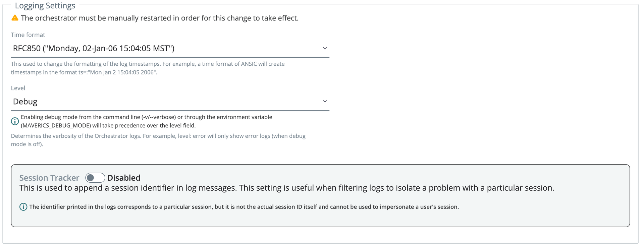Viewport: 644px width, 248px height.
Task: Toggle the Session Tracker switch
Action: click(x=95, y=178)
